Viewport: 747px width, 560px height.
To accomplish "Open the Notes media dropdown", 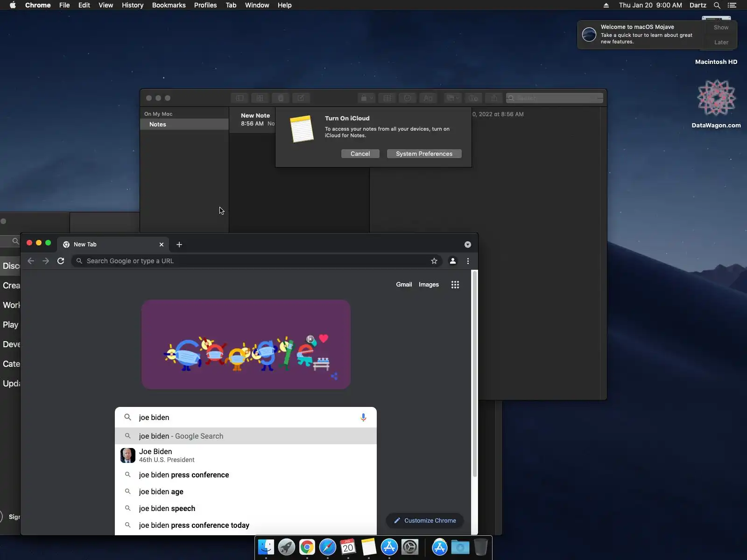I will (x=452, y=98).
